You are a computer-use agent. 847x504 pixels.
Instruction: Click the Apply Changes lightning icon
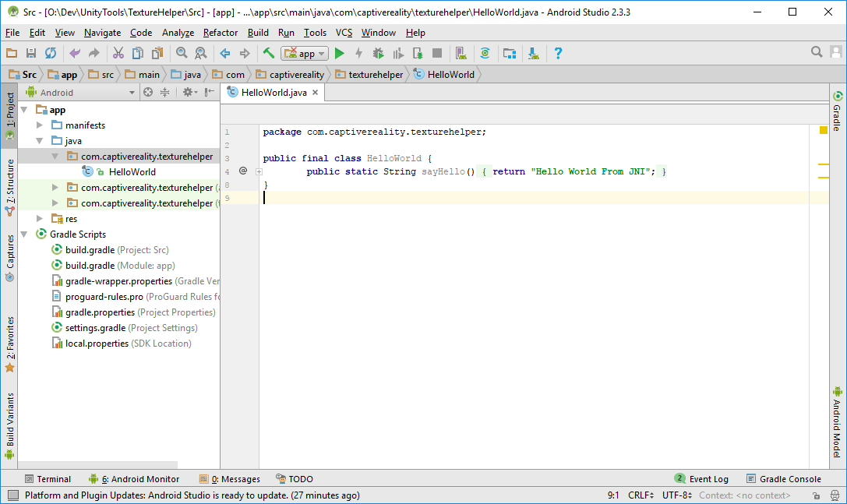[x=358, y=53]
